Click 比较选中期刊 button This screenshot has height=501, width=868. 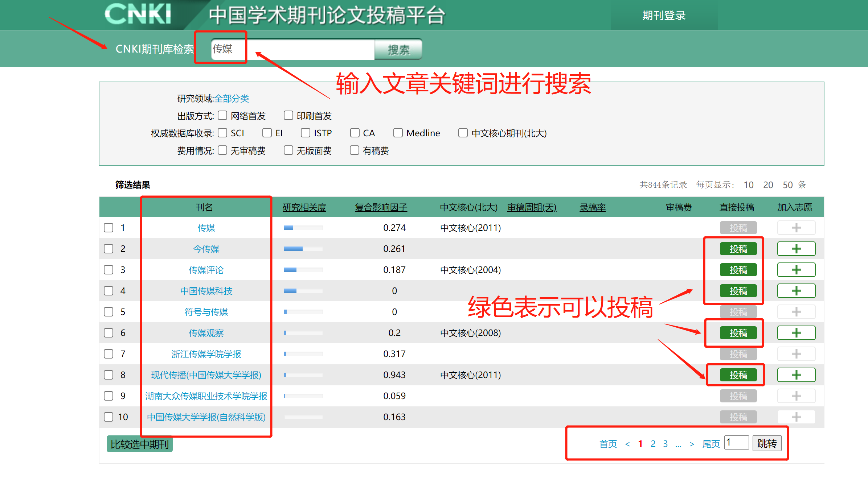tap(140, 444)
